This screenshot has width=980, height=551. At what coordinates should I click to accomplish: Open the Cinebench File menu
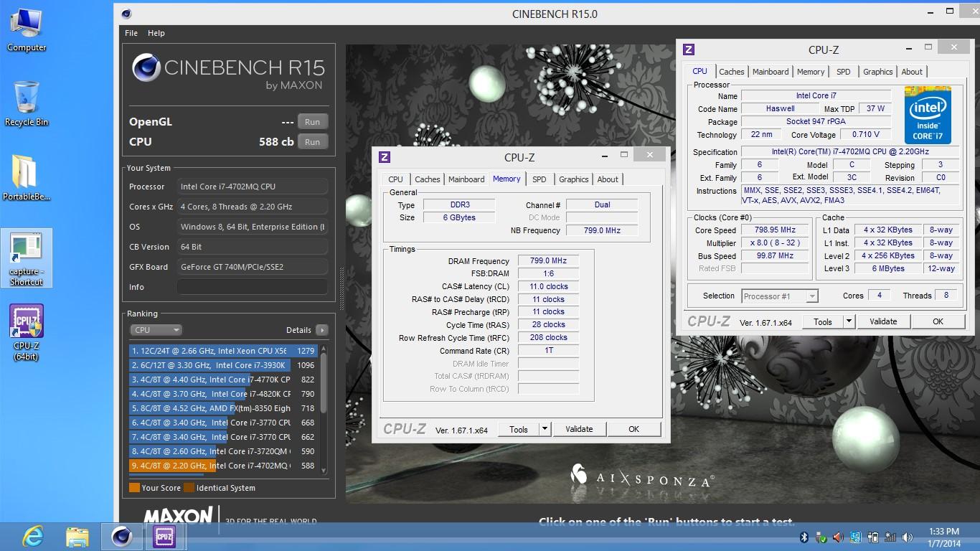(x=131, y=33)
